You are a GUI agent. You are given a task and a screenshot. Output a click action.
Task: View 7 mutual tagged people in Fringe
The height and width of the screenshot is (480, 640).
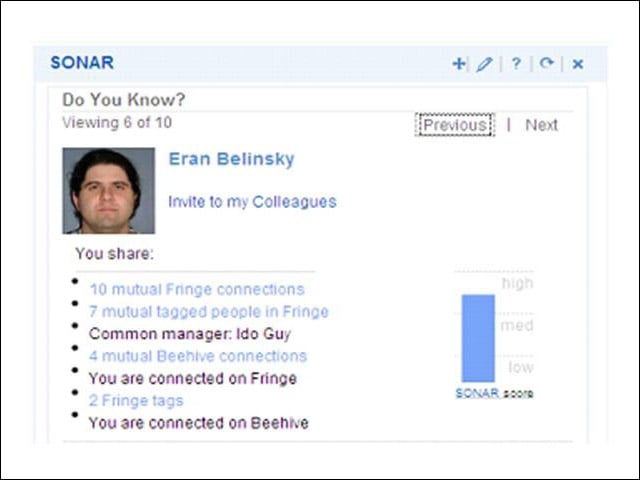pos(209,312)
